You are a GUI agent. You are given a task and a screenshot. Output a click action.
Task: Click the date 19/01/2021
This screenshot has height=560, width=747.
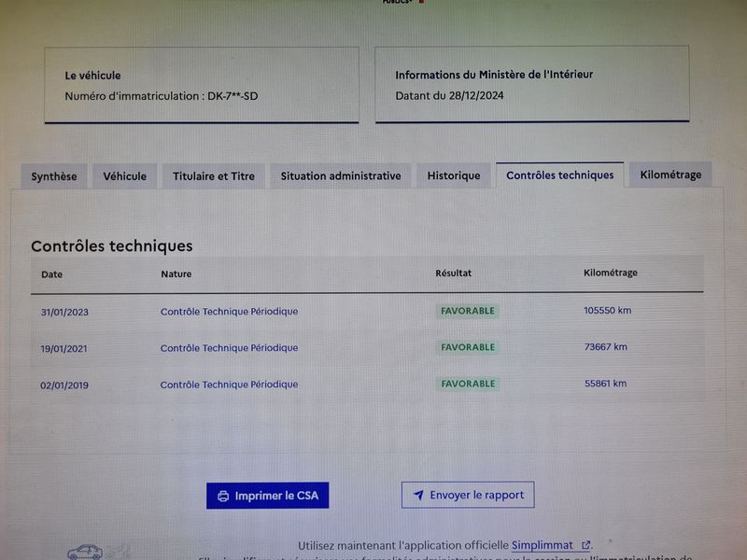pos(63,348)
